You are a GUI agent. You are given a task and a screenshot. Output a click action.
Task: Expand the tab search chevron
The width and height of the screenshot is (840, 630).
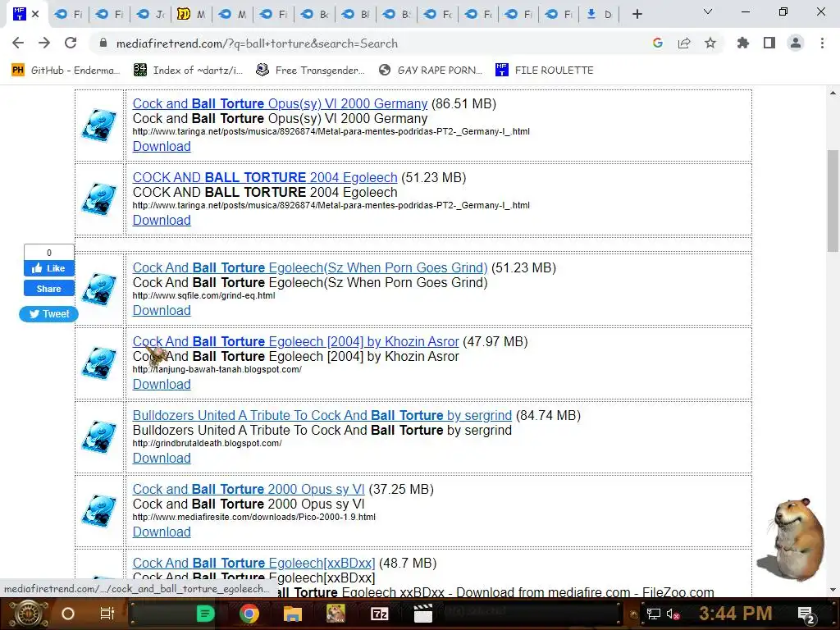click(708, 11)
